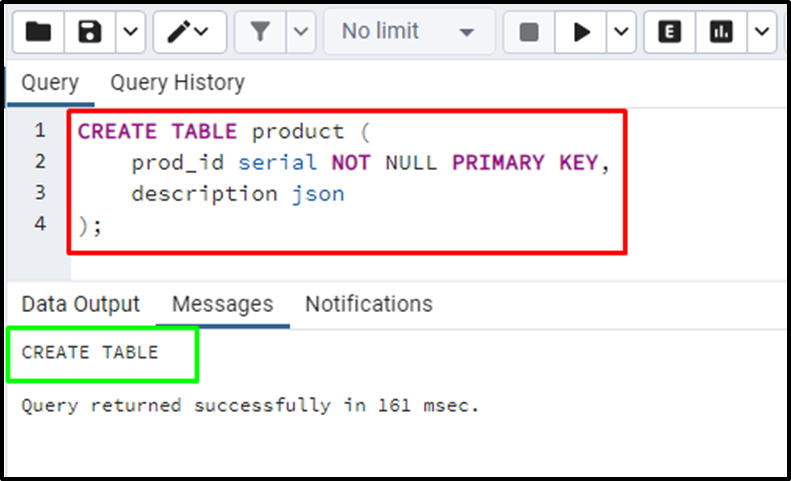This screenshot has height=481, width=791.
Task: Click the Explain (E) icon
Action: 669,32
